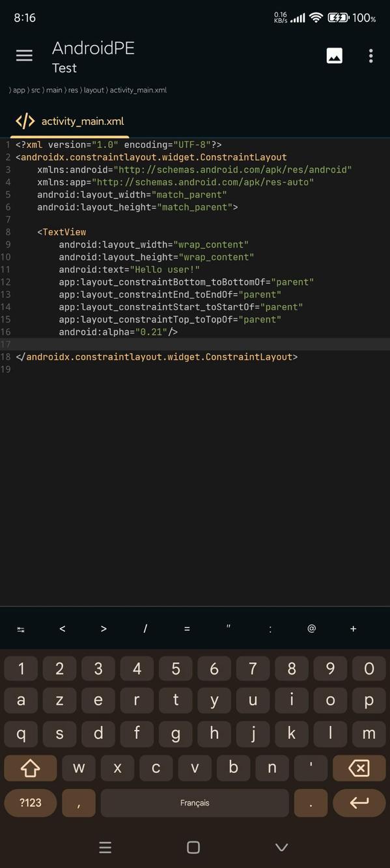
Task: Tap the ?123 symbols key
Action: [x=29, y=802]
